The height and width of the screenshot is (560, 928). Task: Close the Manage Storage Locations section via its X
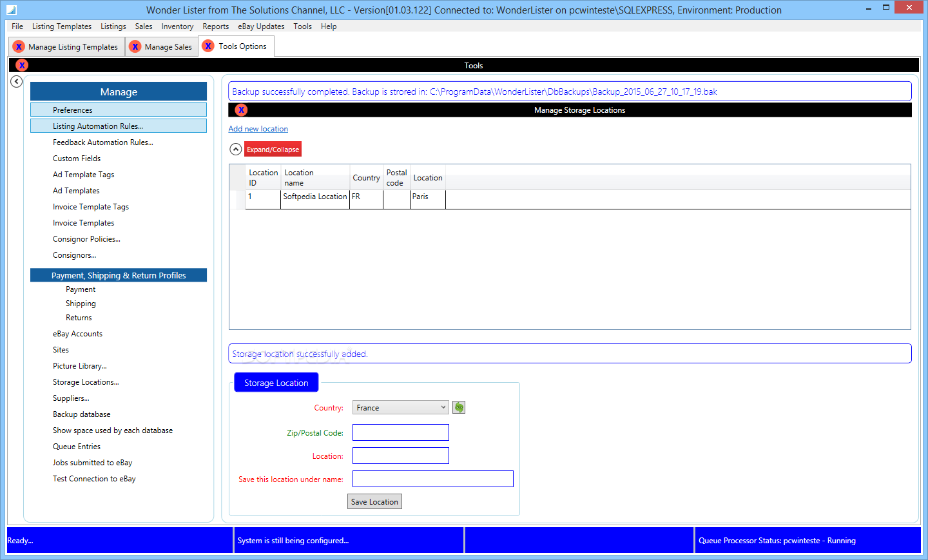242,110
